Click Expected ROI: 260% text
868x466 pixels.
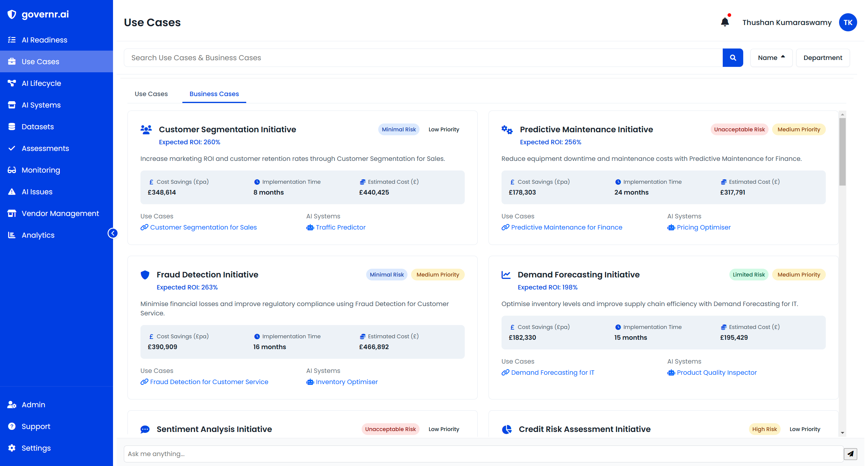tap(190, 142)
